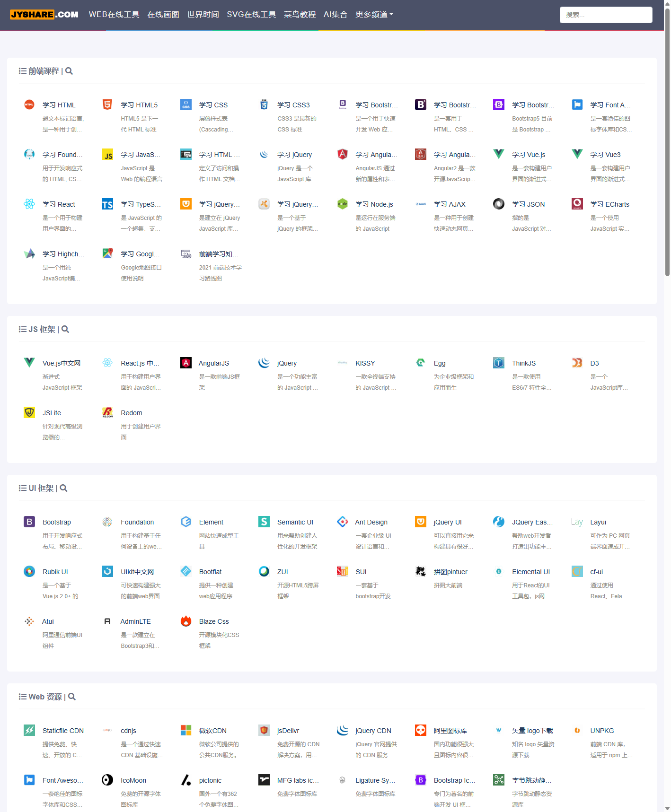This screenshot has width=671, height=812.
Task: Select 世界时间 in the navigation bar
Action: coord(203,15)
